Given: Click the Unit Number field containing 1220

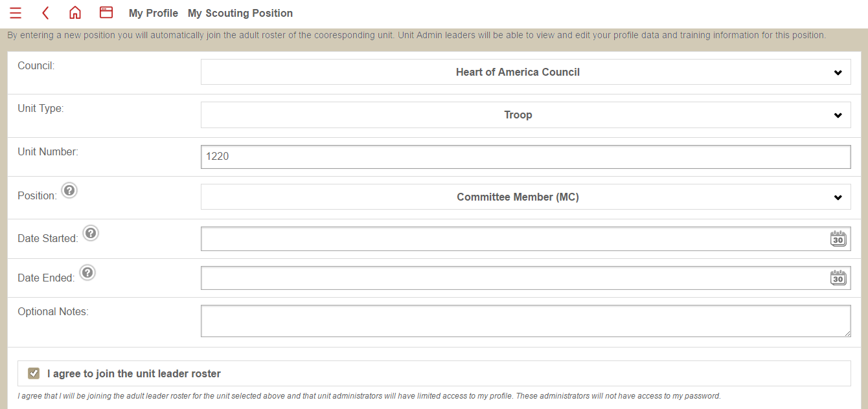Looking at the screenshot, I should click(526, 157).
